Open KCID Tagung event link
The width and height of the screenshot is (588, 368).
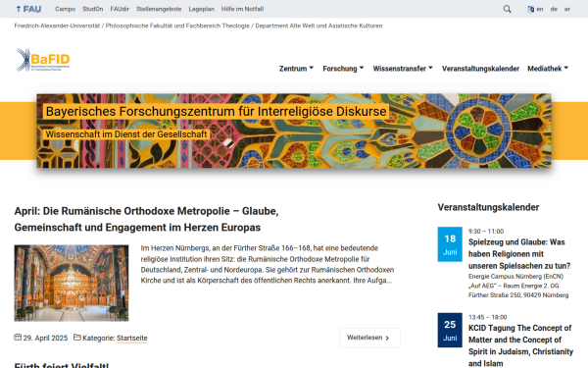520,345
